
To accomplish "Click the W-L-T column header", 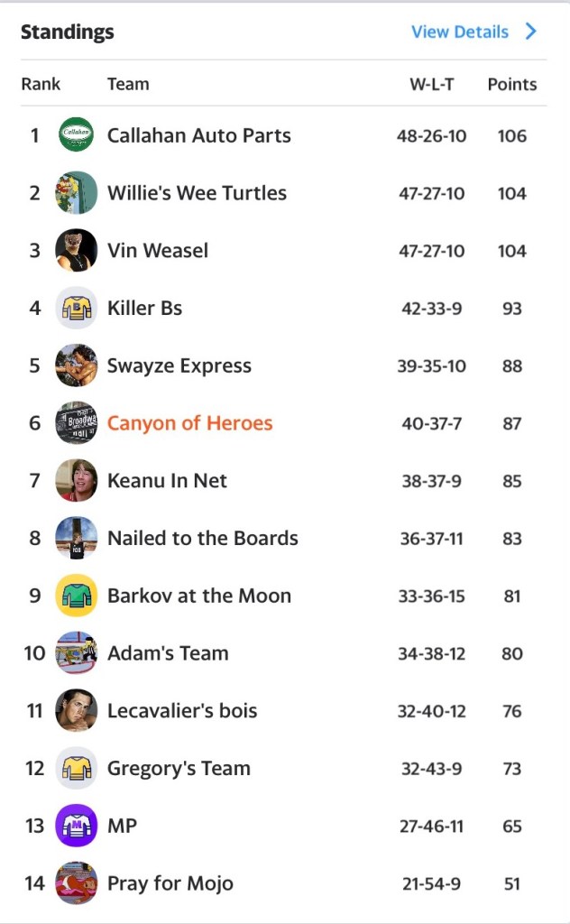I will 430,84.
